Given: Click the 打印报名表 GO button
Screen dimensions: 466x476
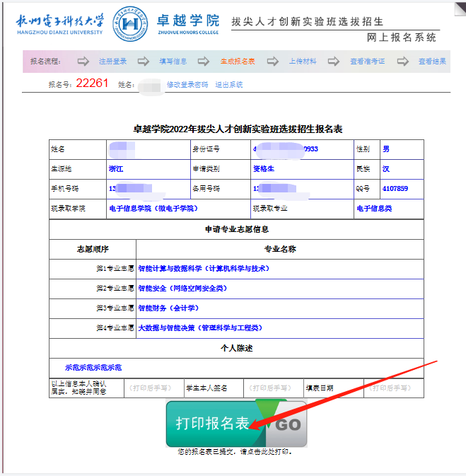Looking at the screenshot, I should tap(236, 424).
